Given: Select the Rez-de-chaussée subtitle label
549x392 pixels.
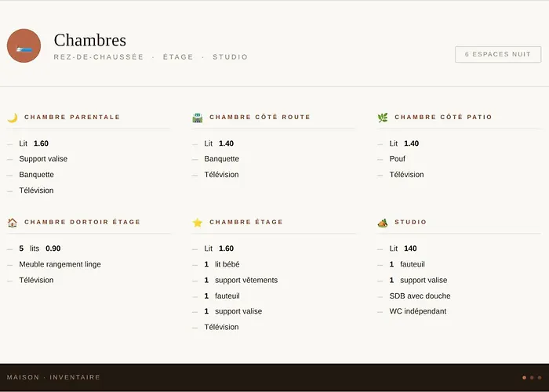Looking at the screenshot, I should (x=98, y=56).
